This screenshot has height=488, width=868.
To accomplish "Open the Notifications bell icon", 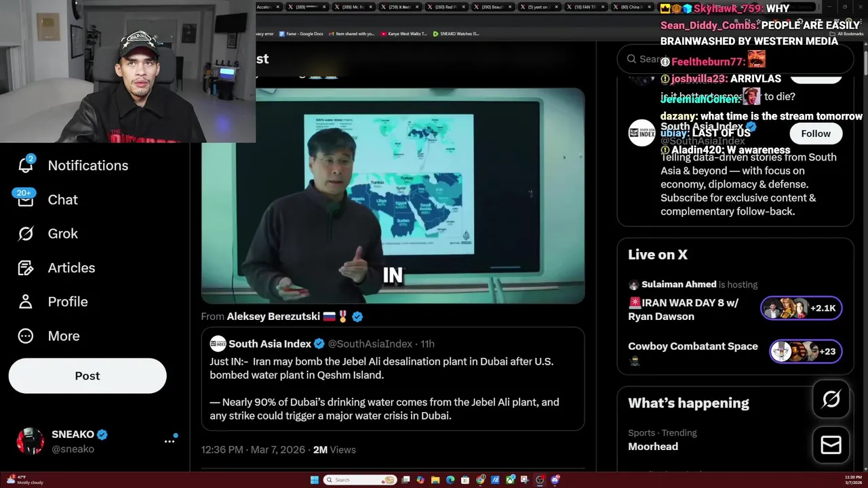I will tap(25, 165).
